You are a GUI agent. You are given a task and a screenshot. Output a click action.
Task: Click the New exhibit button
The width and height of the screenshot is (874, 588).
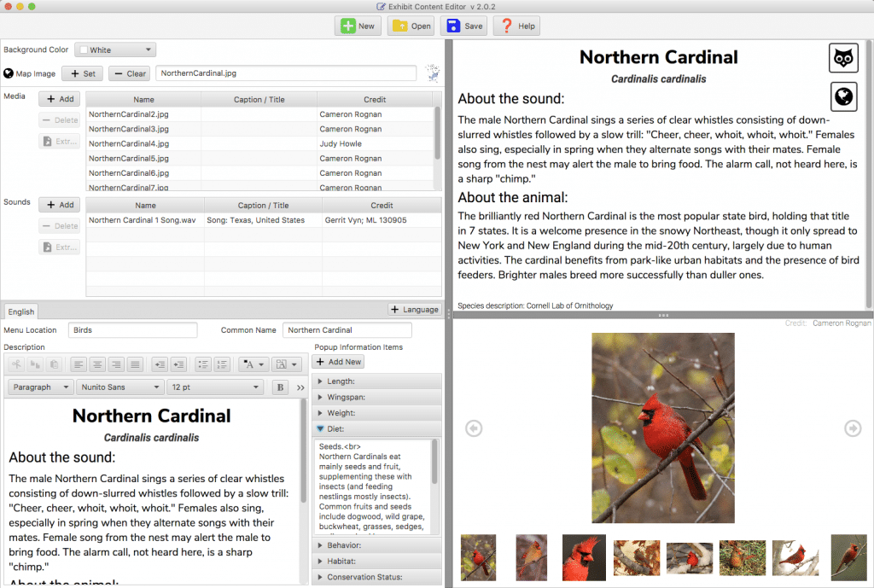click(x=358, y=26)
